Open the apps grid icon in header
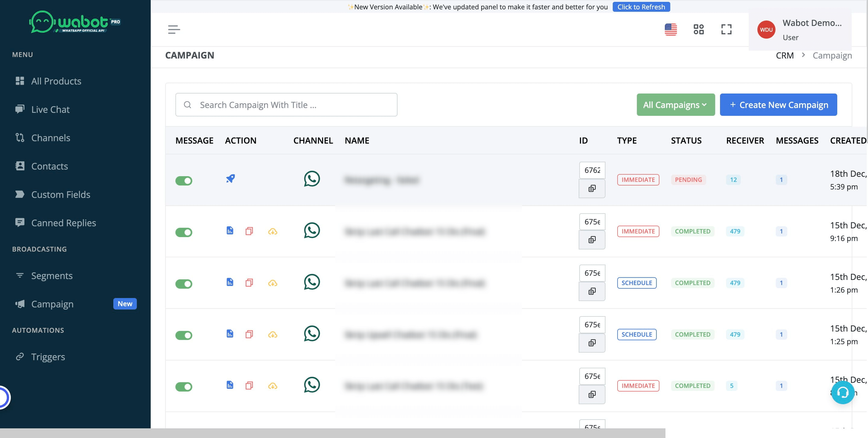Image resolution: width=868 pixels, height=438 pixels. pyautogui.click(x=699, y=29)
